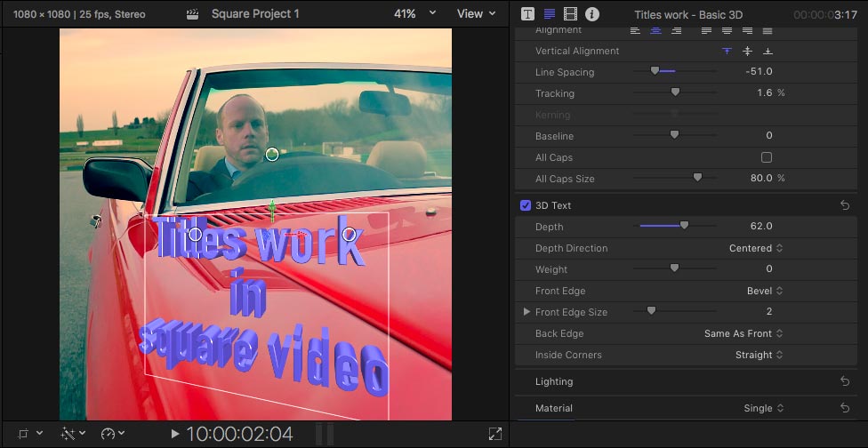This screenshot has height=448, width=868.
Task: Click the Line Spacing slider
Action: click(674, 71)
